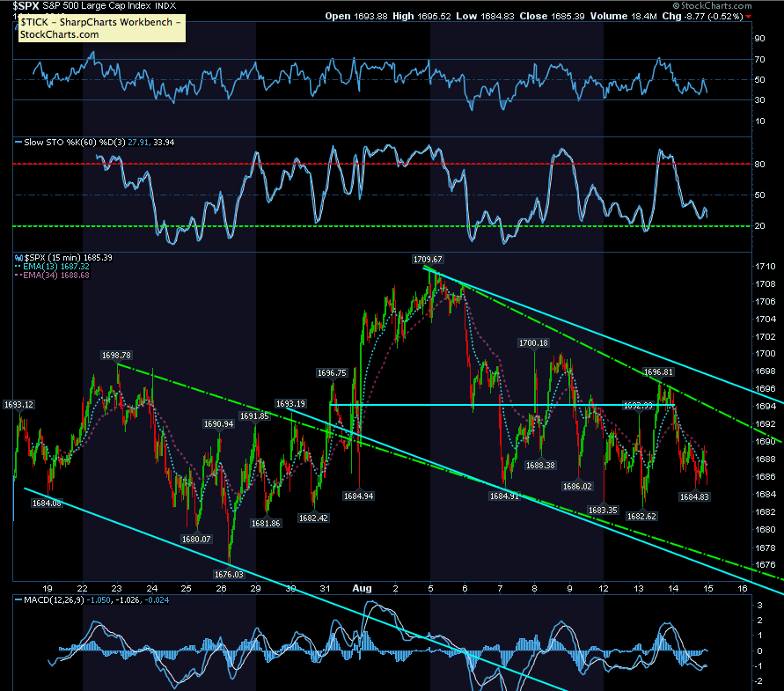The height and width of the screenshot is (691, 784).
Task: Click the MACD(12,26,9) legend label
Action: [54, 600]
